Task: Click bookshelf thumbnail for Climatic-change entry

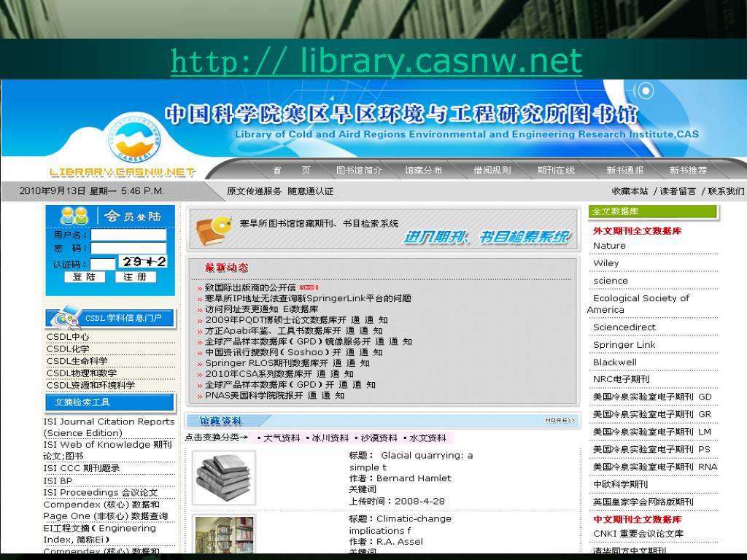Action: 224,534
